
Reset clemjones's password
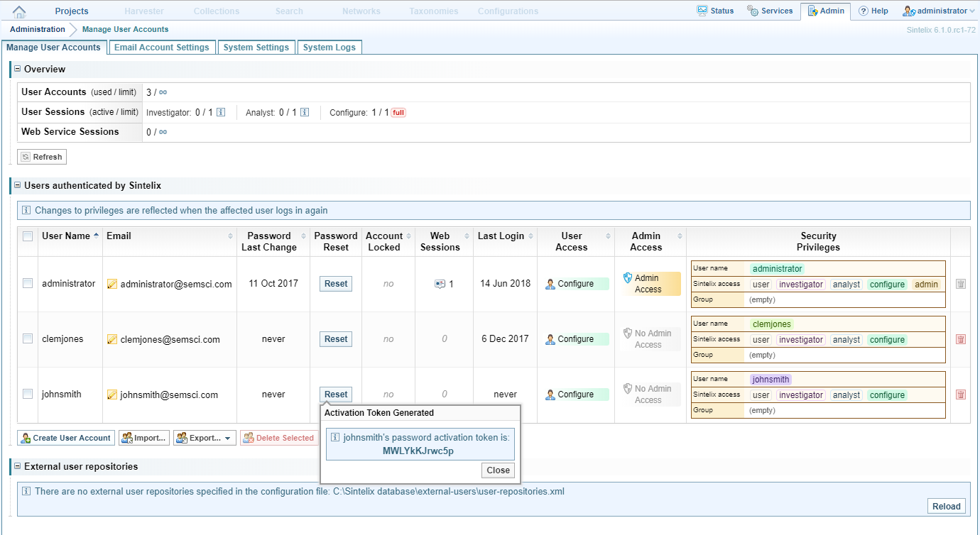(x=336, y=339)
